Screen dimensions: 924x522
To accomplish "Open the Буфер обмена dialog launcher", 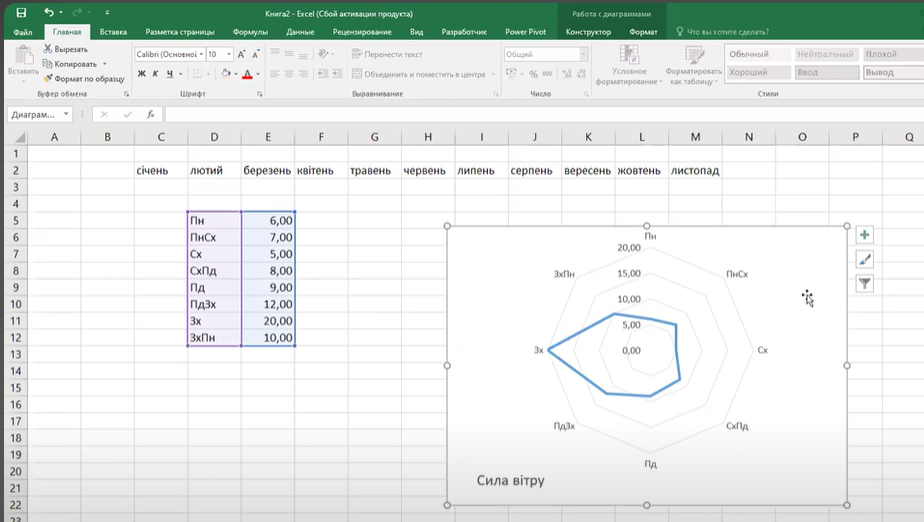I will (126, 94).
